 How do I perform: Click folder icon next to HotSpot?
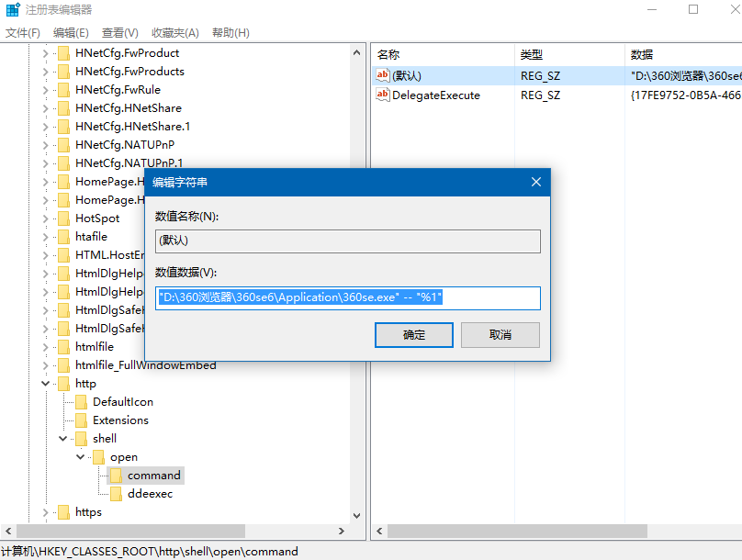(x=64, y=218)
